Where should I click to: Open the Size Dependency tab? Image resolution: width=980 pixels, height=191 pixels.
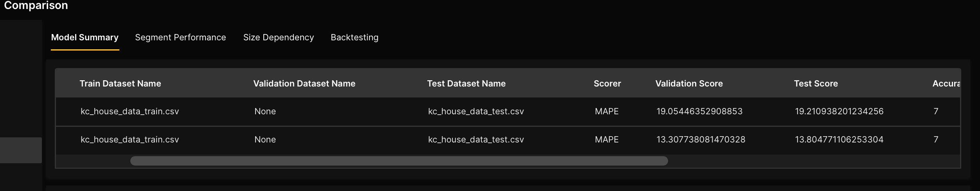coord(278,38)
